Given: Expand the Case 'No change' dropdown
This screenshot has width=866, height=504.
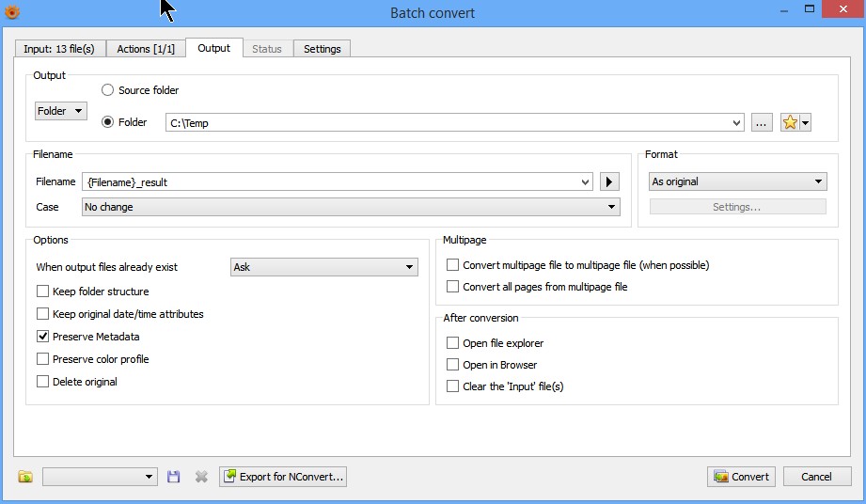Looking at the screenshot, I should (351, 207).
